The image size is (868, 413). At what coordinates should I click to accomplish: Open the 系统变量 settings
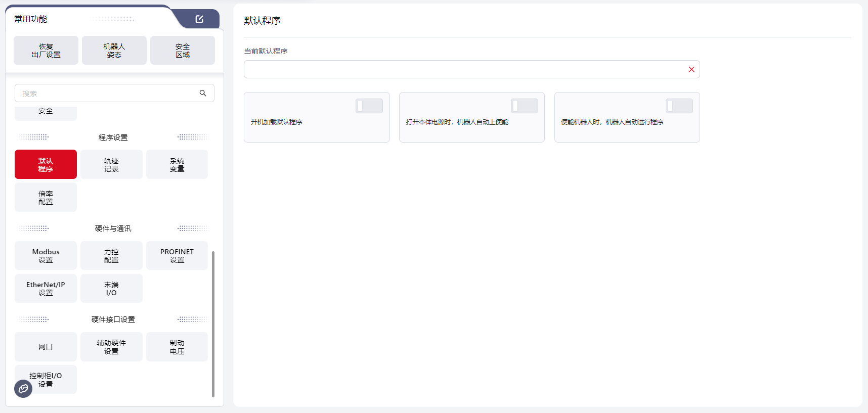177,164
